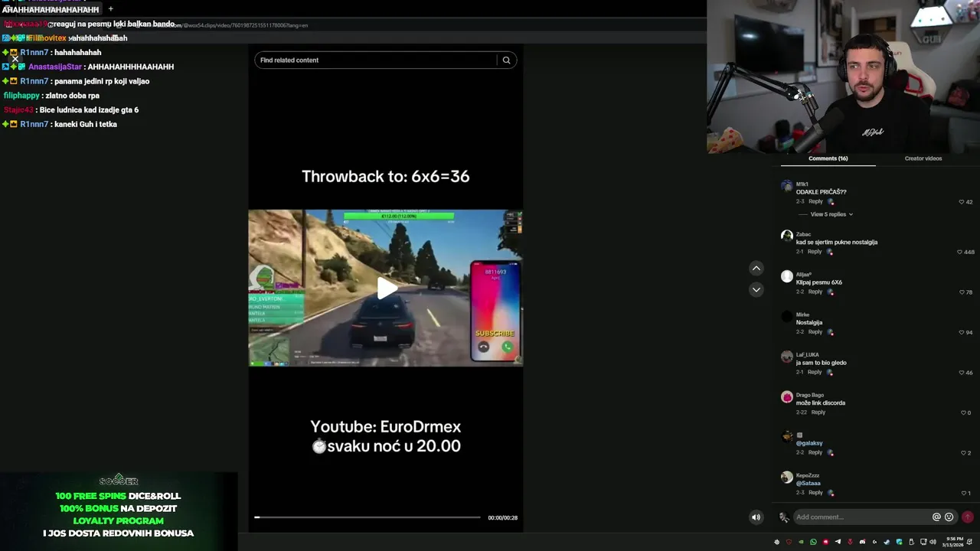
Task: Click 'Bice ludnica kad izadje gta 6' message
Action: click(x=88, y=110)
